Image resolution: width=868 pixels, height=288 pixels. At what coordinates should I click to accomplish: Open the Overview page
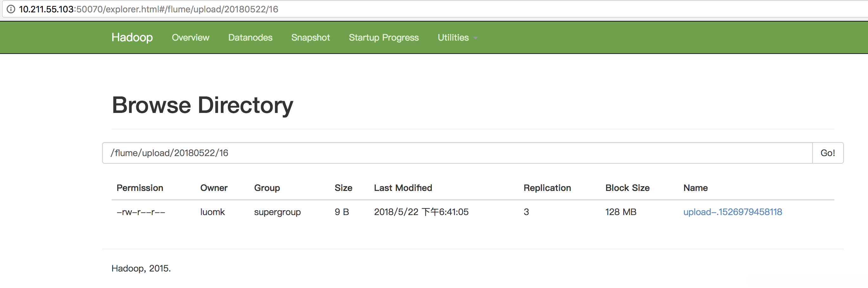coord(191,37)
